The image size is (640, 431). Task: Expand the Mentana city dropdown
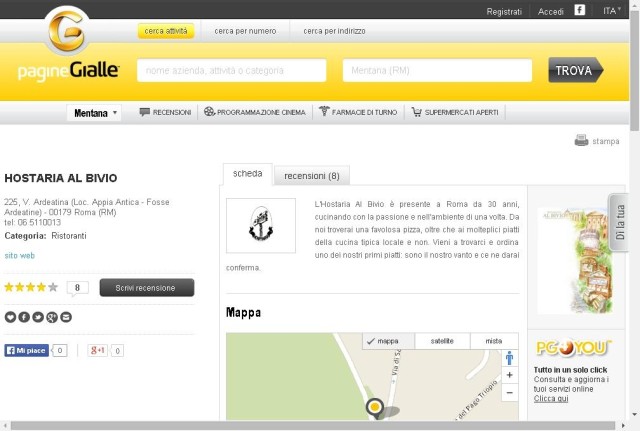(x=94, y=113)
